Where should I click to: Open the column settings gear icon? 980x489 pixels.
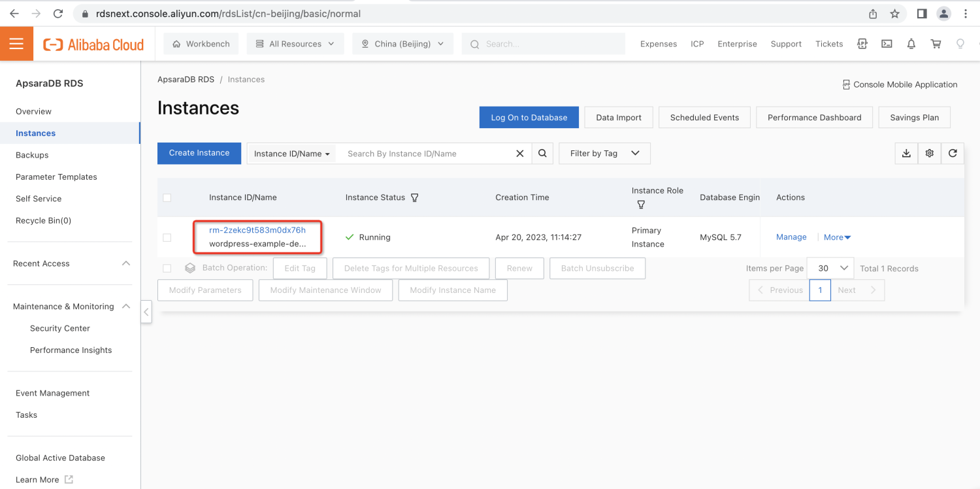click(x=929, y=153)
